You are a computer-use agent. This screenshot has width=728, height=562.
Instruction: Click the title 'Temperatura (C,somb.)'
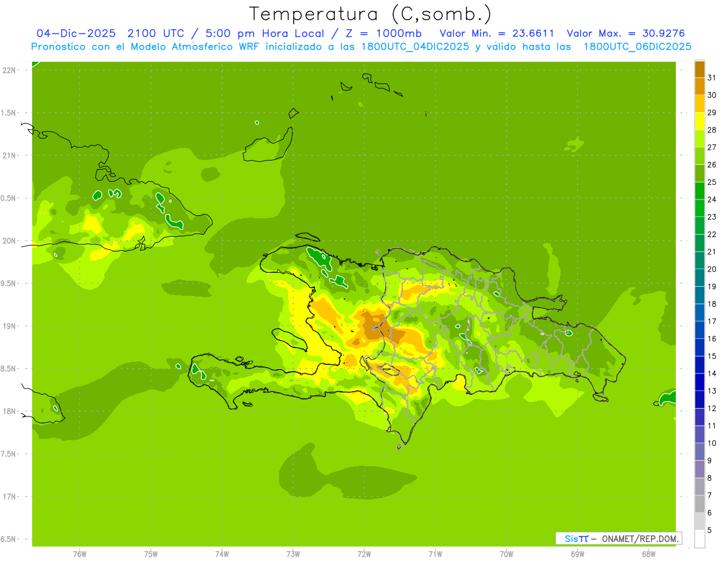pos(371,14)
